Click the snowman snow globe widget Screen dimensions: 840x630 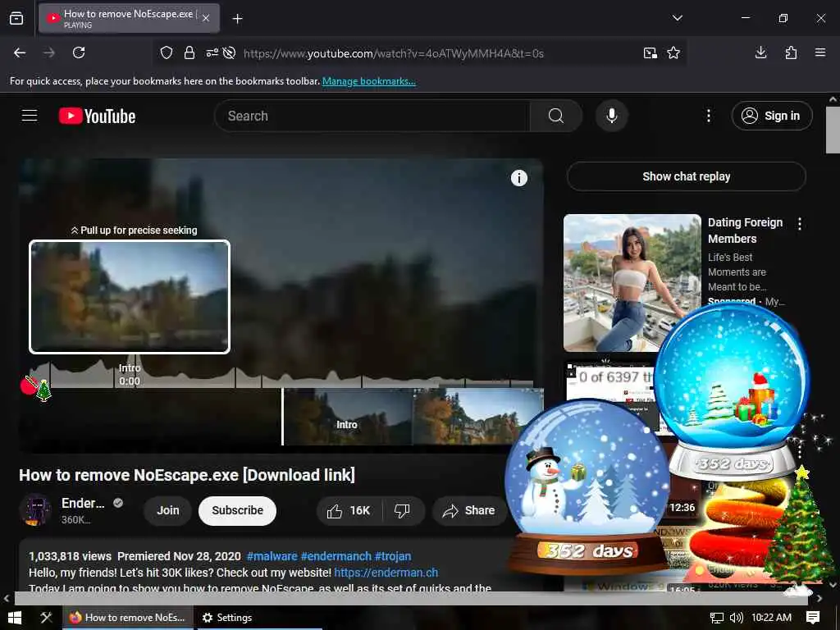pos(587,487)
